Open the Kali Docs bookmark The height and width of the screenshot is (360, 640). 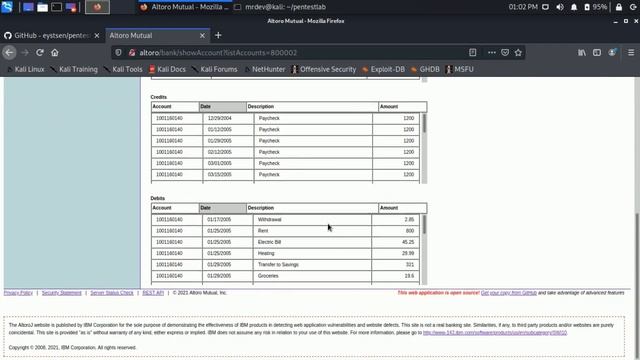pyautogui.click(x=167, y=69)
